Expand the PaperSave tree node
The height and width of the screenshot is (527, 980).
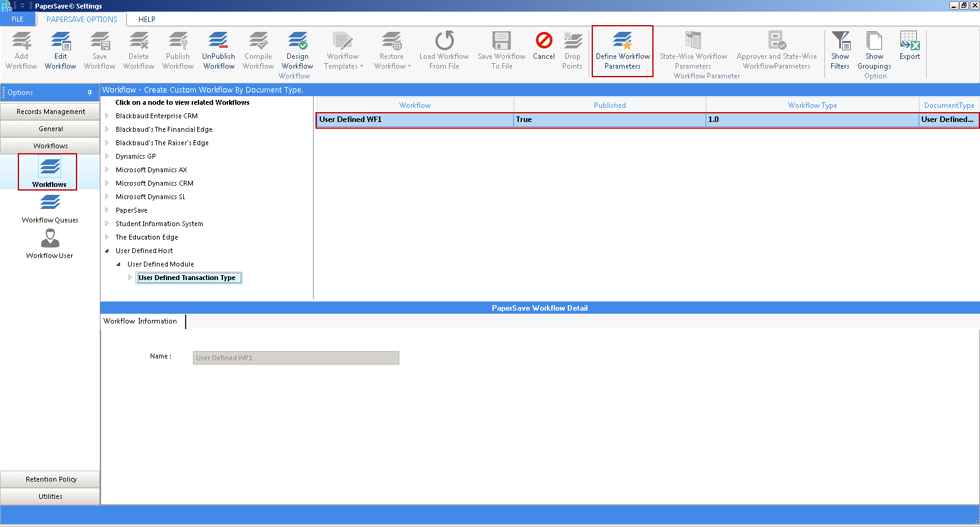pos(107,210)
